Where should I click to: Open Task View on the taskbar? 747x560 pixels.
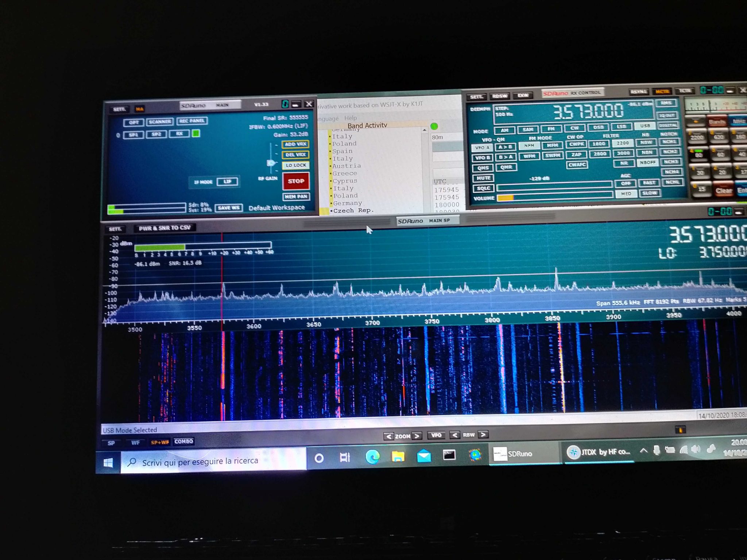345,457
